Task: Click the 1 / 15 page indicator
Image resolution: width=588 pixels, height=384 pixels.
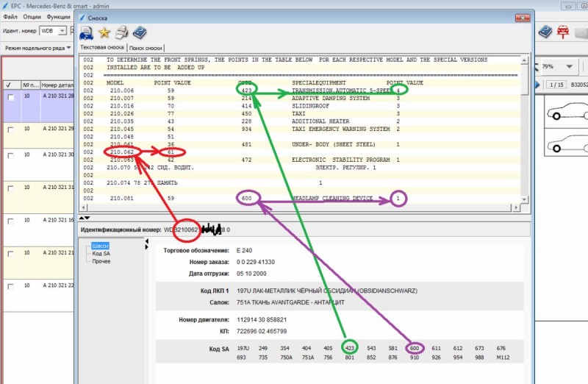Action: (x=556, y=85)
